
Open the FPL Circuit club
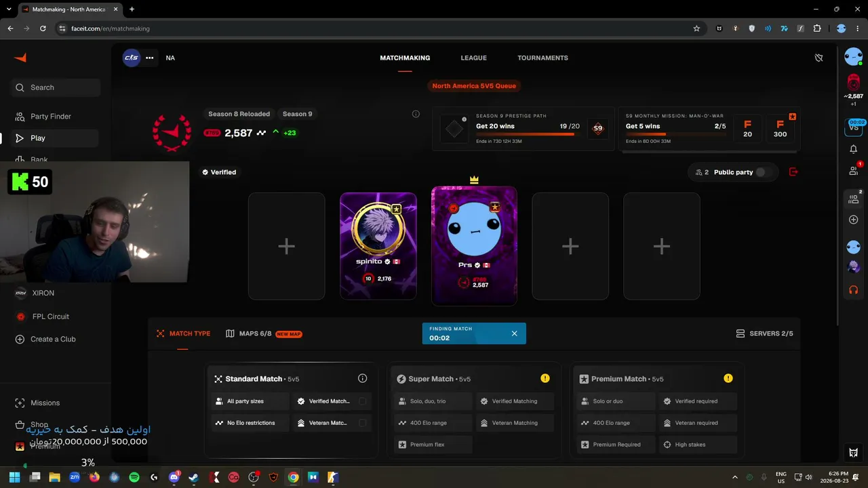[x=50, y=317]
